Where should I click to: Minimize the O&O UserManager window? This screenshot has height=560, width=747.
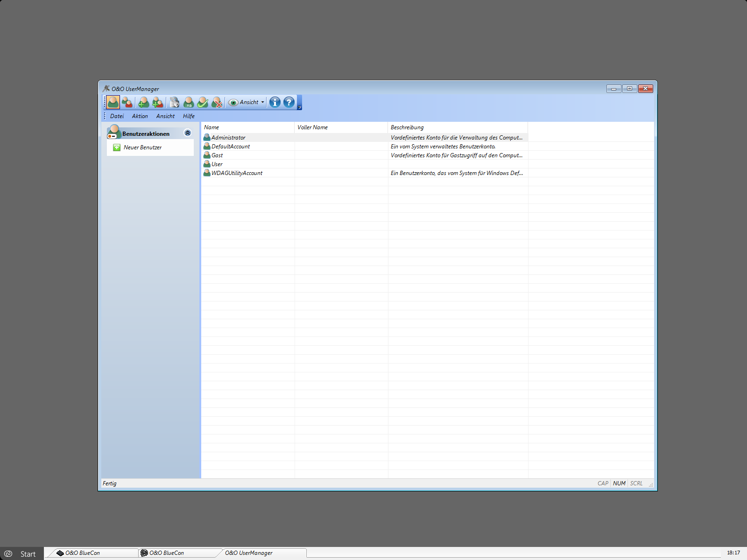(613, 89)
